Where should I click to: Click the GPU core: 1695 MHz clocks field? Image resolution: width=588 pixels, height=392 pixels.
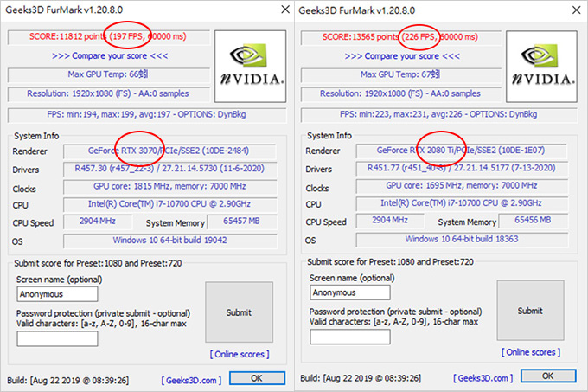462,186
